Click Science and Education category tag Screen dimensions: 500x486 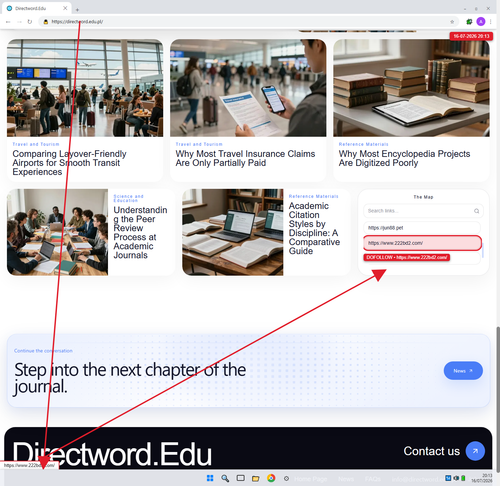[x=128, y=198]
